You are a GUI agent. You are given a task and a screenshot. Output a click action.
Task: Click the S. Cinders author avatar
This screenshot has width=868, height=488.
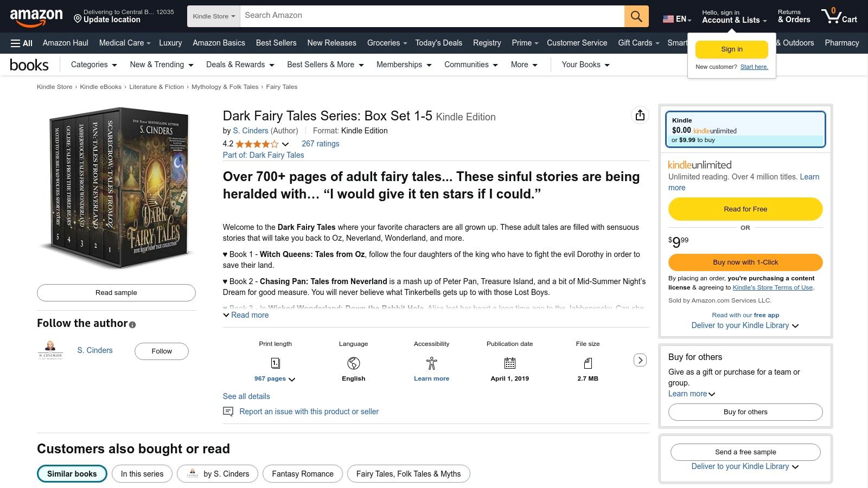click(50, 350)
